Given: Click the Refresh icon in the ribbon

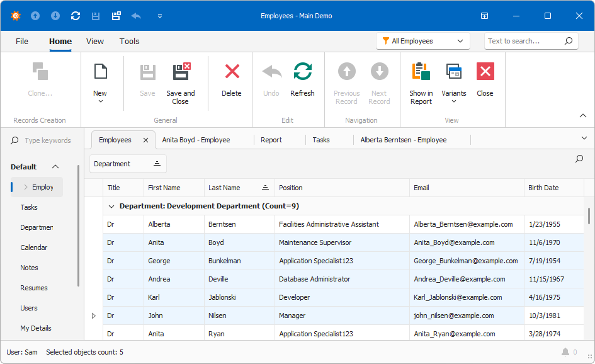Looking at the screenshot, I should (302, 71).
